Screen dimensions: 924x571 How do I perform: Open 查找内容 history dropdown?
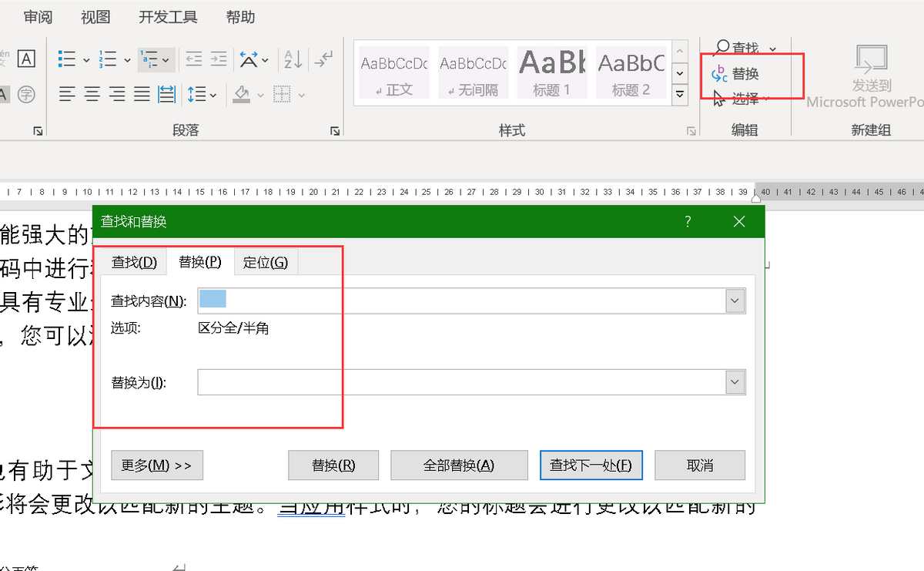click(x=736, y=301)
